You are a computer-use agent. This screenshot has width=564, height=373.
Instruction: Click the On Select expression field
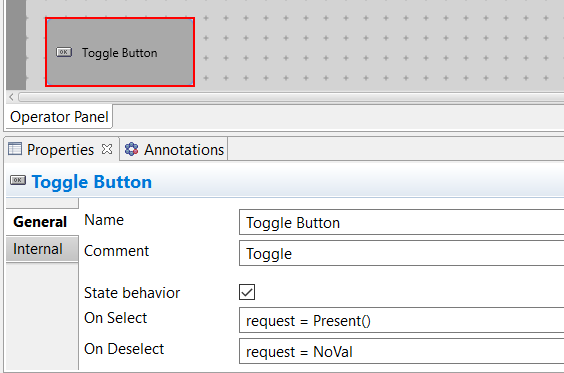pyautogui.click(x=401, y=320)
